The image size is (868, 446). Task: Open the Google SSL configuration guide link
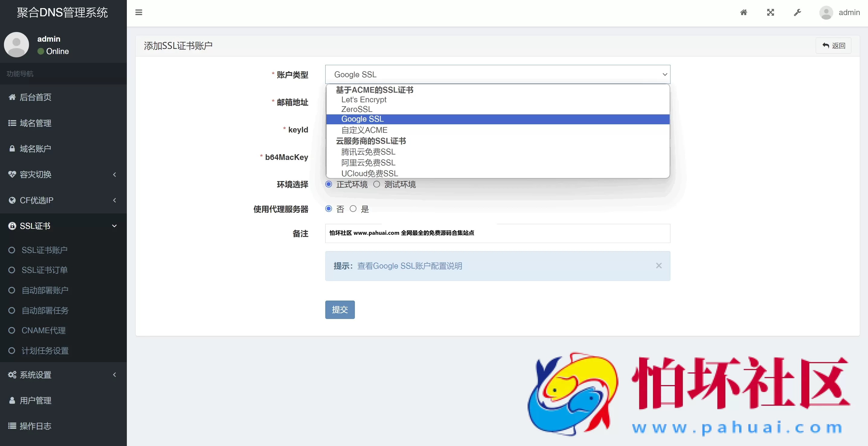pos(410,266)
